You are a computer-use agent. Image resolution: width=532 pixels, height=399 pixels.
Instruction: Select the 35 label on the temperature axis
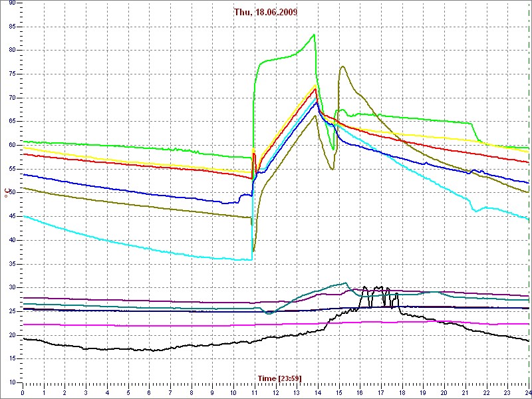coord(11,264)
